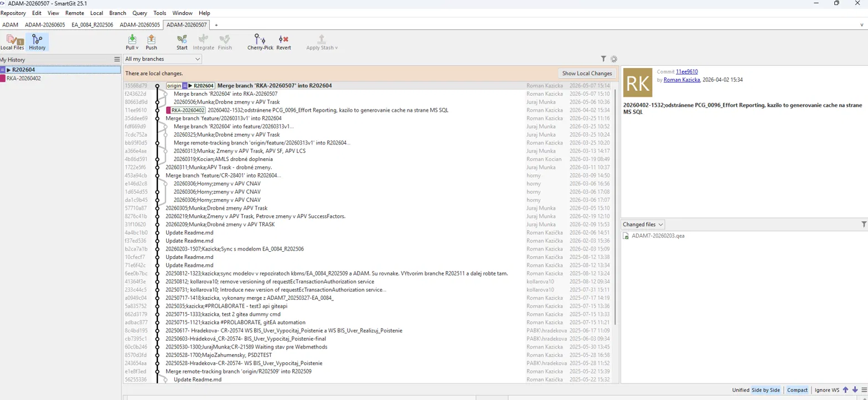Image resolution: width=868 pixels, height=400 pixels.
Task: Switch to the ADAM repository tab
Action: (x=11, y=25)
